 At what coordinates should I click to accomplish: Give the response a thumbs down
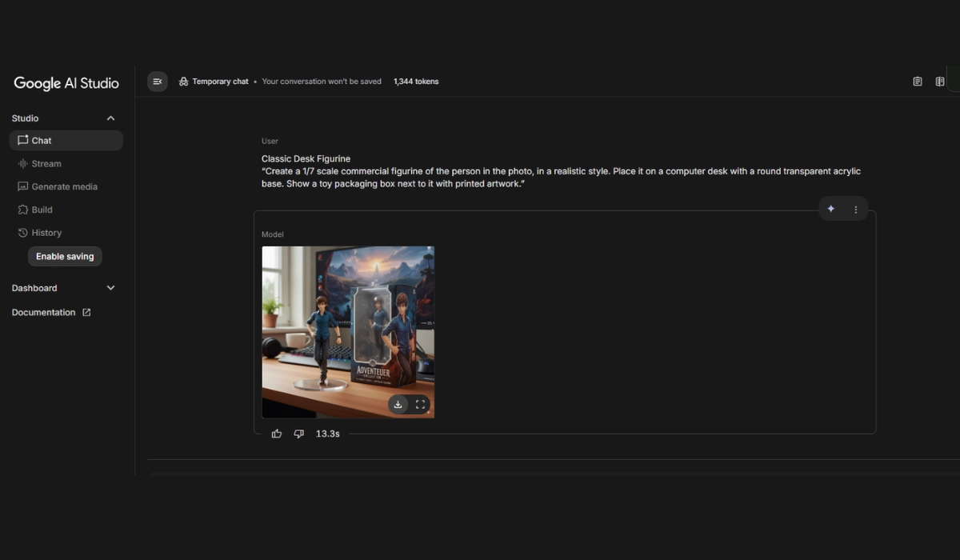(299, 434)
